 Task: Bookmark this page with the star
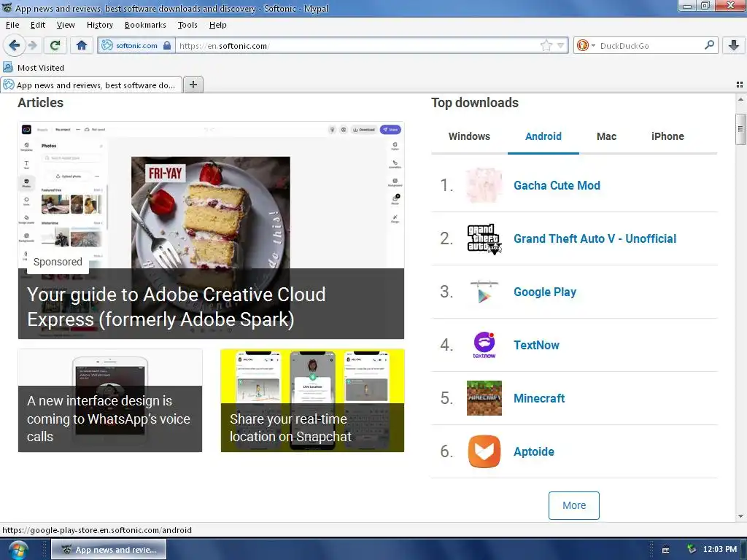pos(546,46)
